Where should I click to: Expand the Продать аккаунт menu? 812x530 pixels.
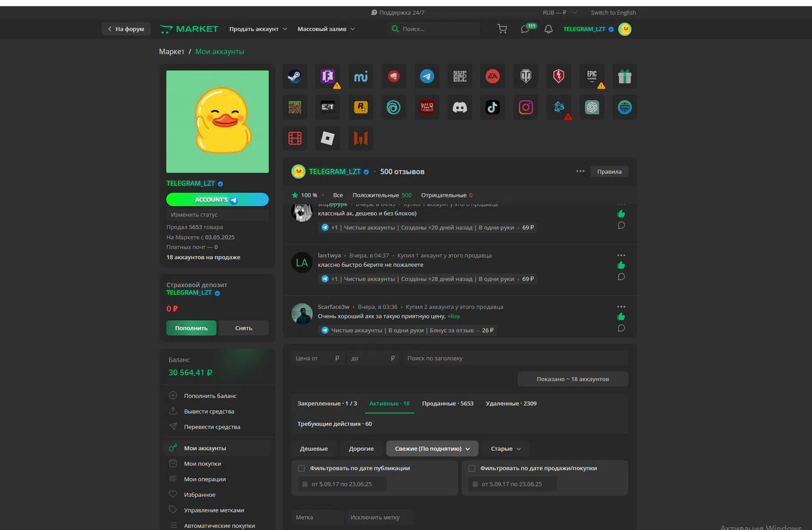tap(258, 29)
